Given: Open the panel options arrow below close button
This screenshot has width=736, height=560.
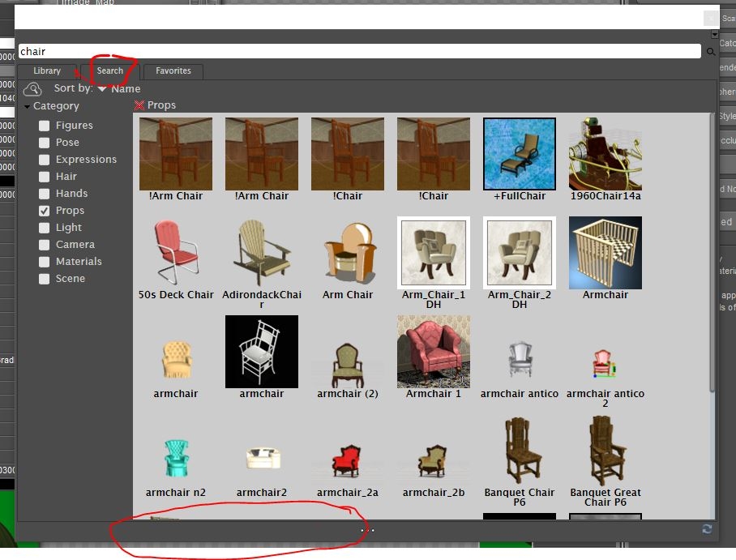Looking at the screenshot, I should pos(714,35).
